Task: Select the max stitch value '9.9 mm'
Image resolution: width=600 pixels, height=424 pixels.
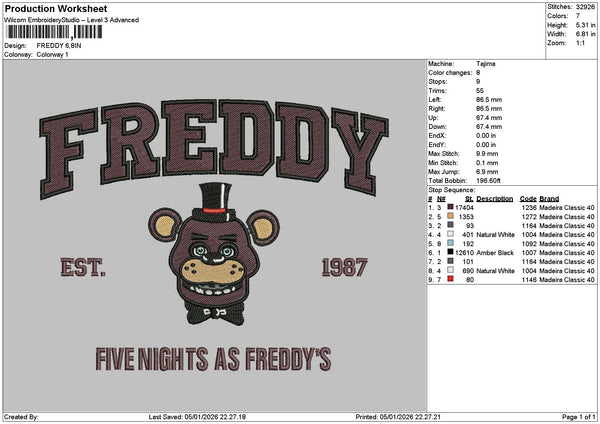Action: tap(487, 154)
